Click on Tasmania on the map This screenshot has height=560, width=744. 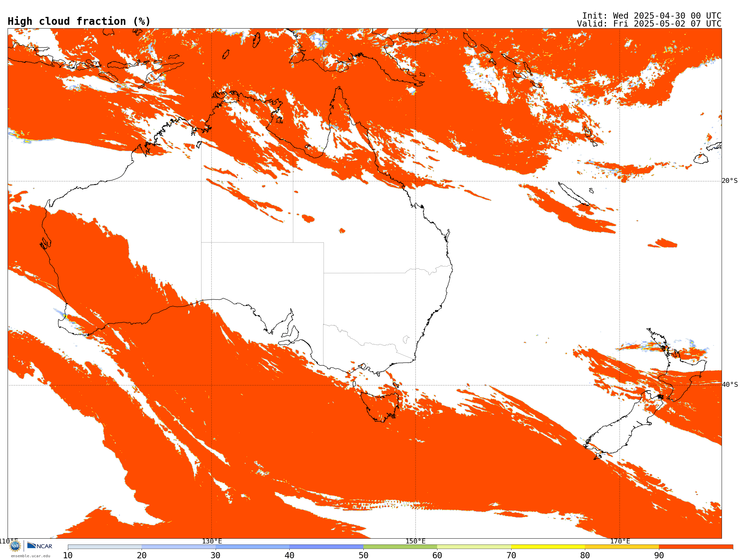point(379,406)
